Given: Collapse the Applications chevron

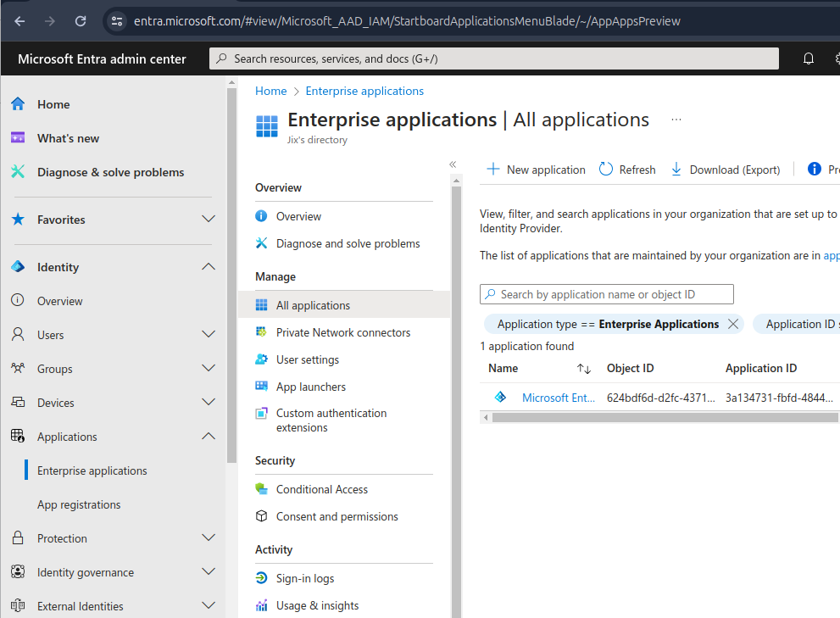Looking at the screenshot, I should (209, 436).
